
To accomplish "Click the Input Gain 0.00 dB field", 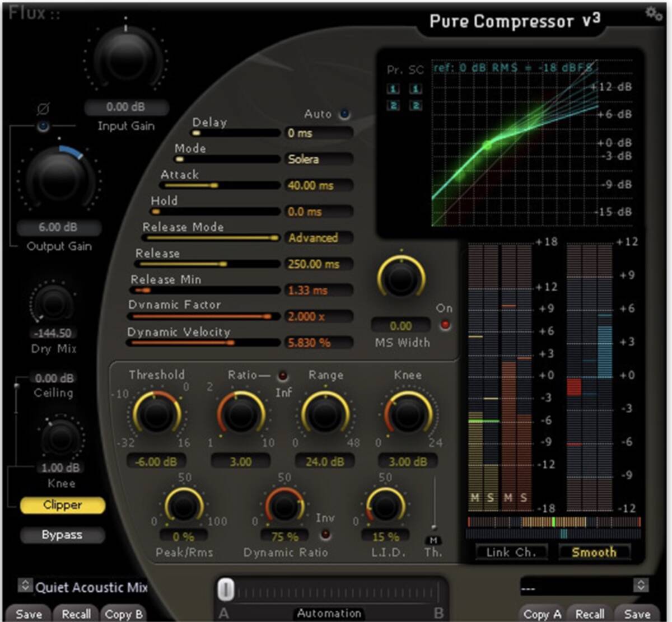I will pyautogui.click(x=126, y=106).
